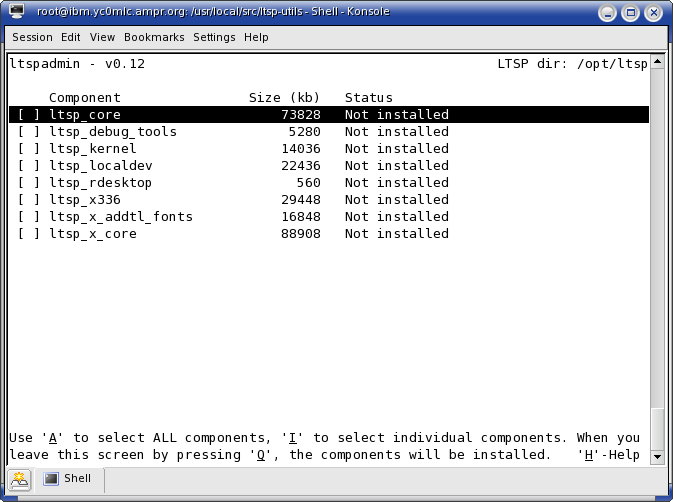Toggle the ltsp_x_addtl_fonts checkbox
The image size is (673, 502).
point(29,217)
